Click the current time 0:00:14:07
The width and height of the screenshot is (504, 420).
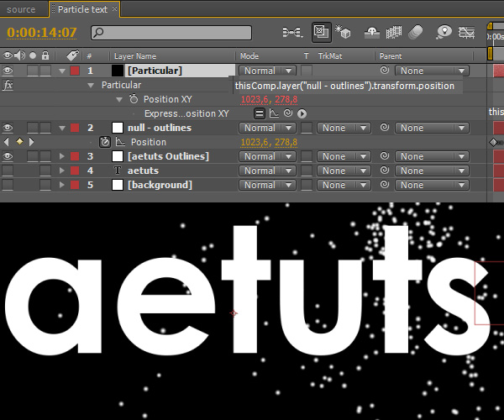point(42,32)
